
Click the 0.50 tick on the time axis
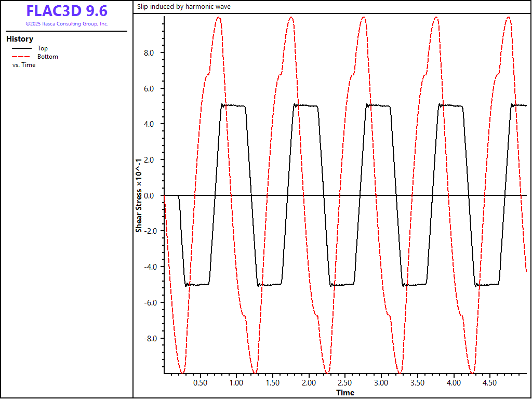click(200, 382)
